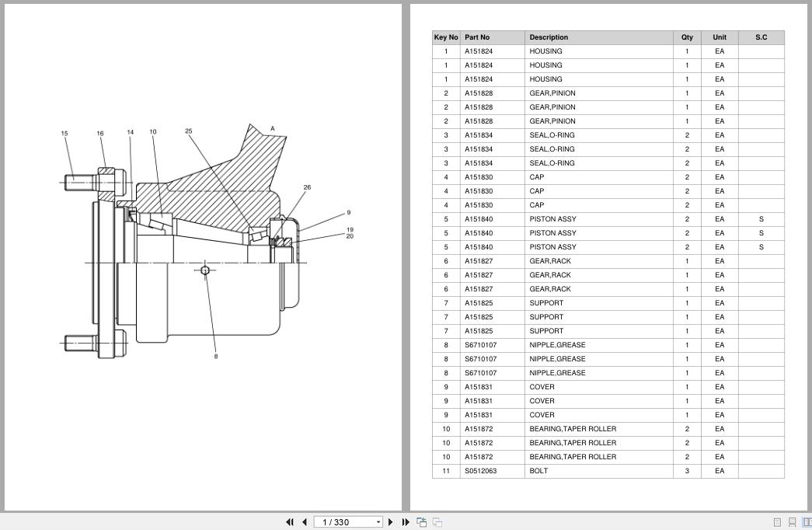The image size is (812, 530).
Task: Select first BEARING,TAPER ROLLER description cell
Action: coord(598,429)
